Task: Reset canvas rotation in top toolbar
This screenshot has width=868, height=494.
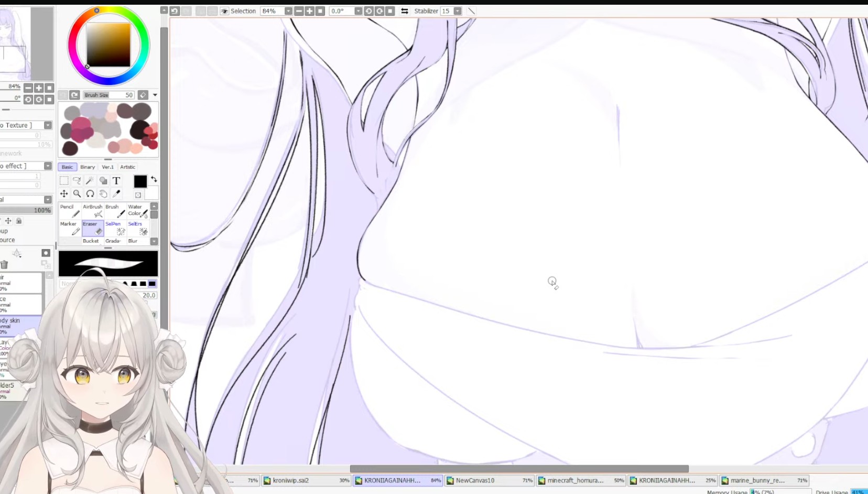Action: pyautogui.click(x=390, y=11)
